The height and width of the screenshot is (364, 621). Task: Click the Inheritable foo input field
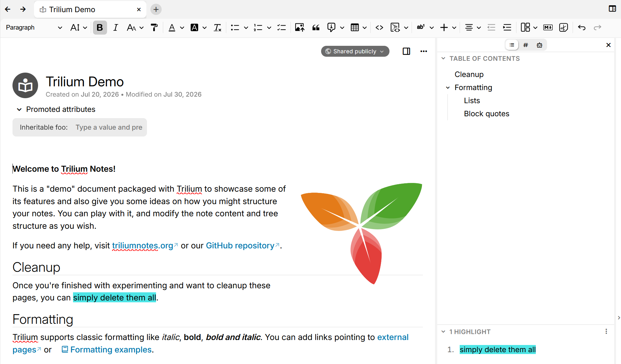[109, 127]
